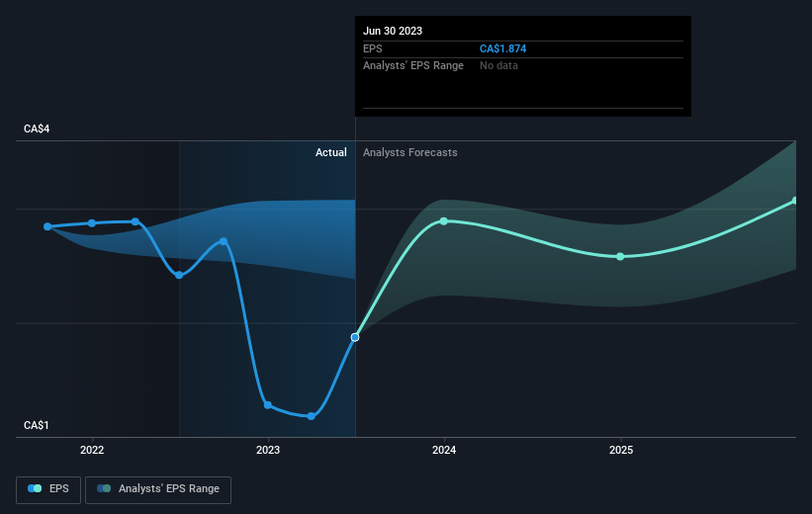This screenshot has height=514, width=812.
Task: Click the CA$1.874 EPS value in tooltip
Action: [x=502, y=48]
